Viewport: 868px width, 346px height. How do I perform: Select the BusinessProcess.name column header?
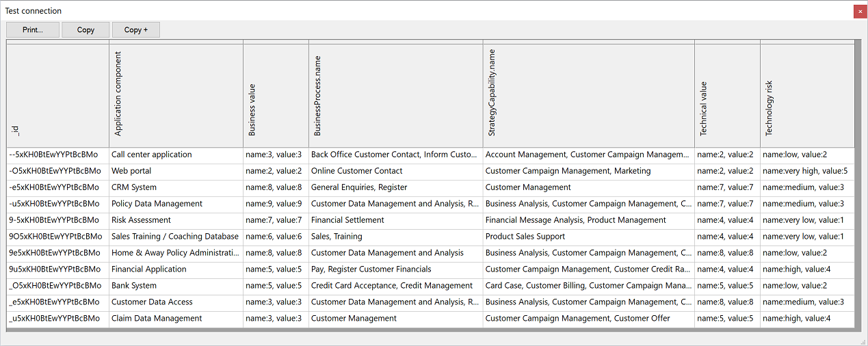coord(395,96)
